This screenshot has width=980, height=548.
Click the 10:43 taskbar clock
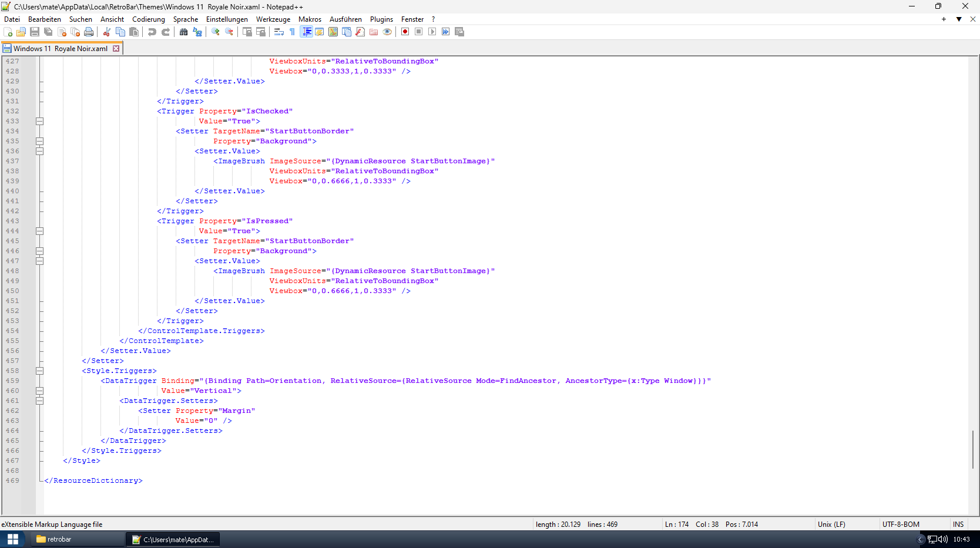(962, 539)
